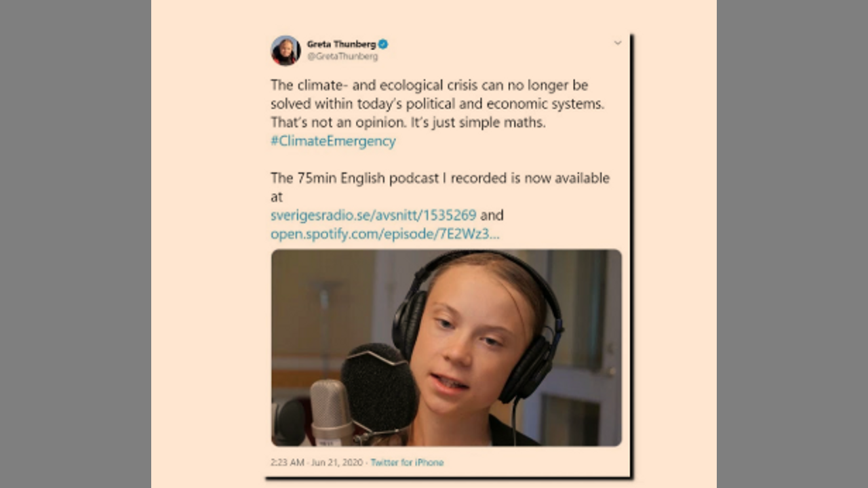Follow the sverigesradio.se/avsnitt/1535269 link
This screenshot has width=868, height=488.
[x=374, y=216]
